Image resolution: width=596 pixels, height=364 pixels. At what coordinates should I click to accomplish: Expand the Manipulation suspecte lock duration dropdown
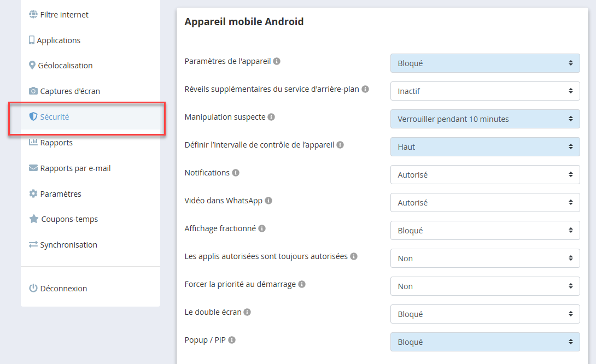click(484, 119)
